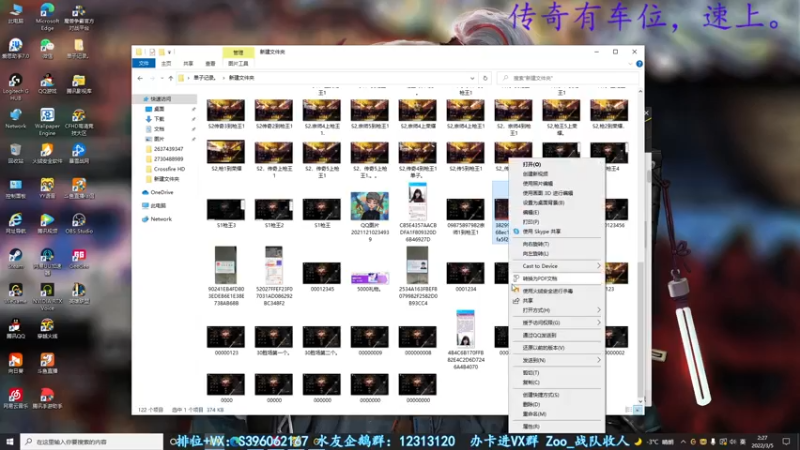Open the This PC desktop icon

pyautogui.click(x=15, y=13)
